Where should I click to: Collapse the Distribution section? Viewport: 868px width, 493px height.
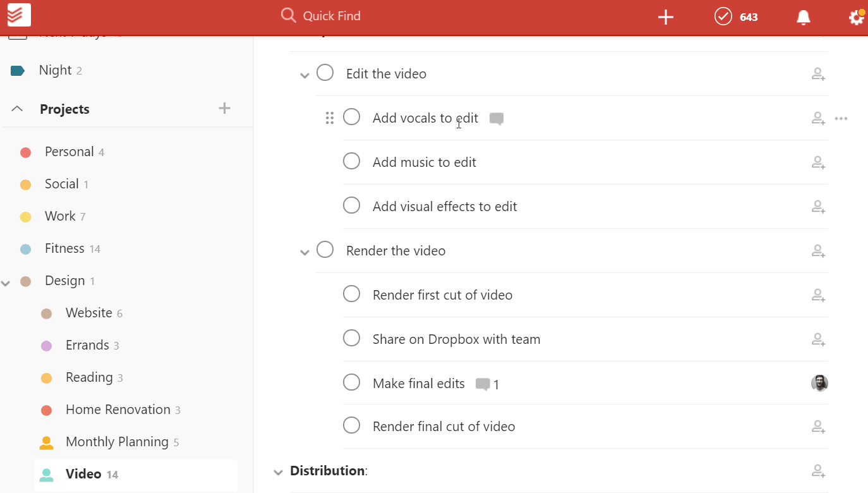tap(278, 472)
